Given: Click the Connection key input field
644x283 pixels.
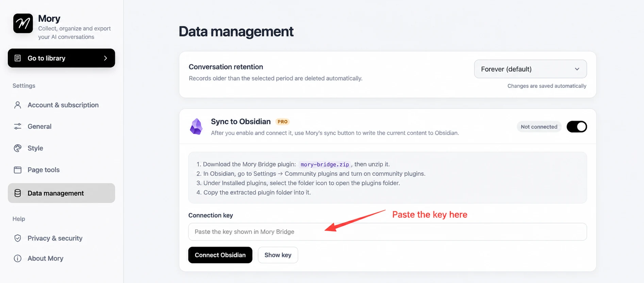Looking at the screenshot, I should coord(387,232).
